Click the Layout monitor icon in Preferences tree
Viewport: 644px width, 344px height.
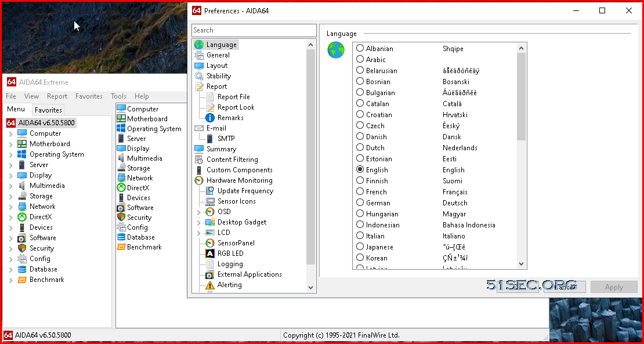(199, 66)
